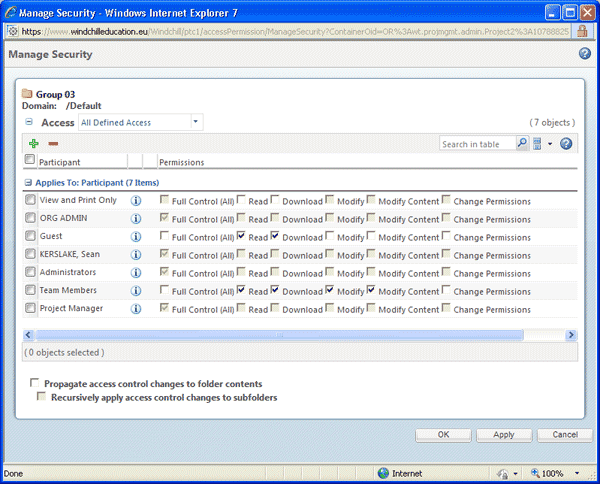
Task: View info icon for Team Members
Action: (x=136, y=290)
